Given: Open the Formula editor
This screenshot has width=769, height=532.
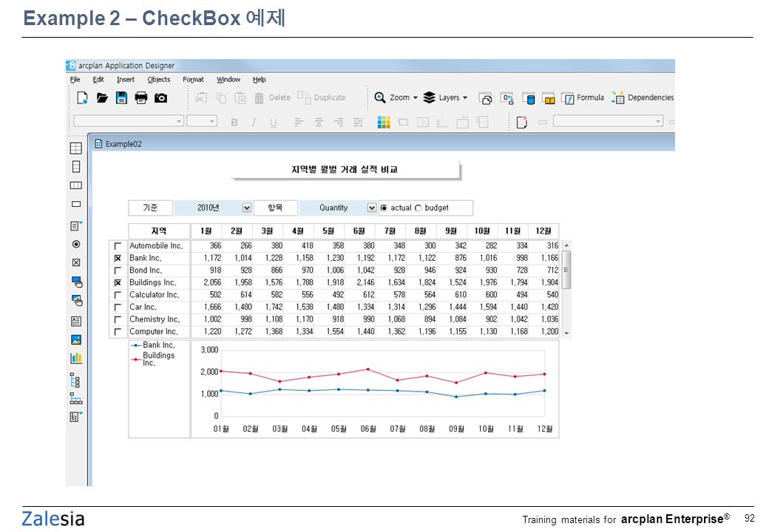Looking at the screenshot, I should pyautogui.click(x=582, y=98).
